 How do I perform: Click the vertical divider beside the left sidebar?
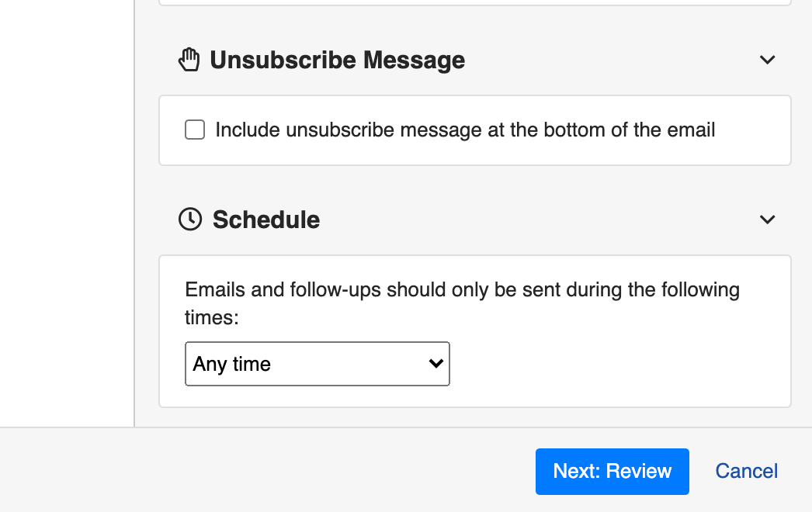pos(134,213)
